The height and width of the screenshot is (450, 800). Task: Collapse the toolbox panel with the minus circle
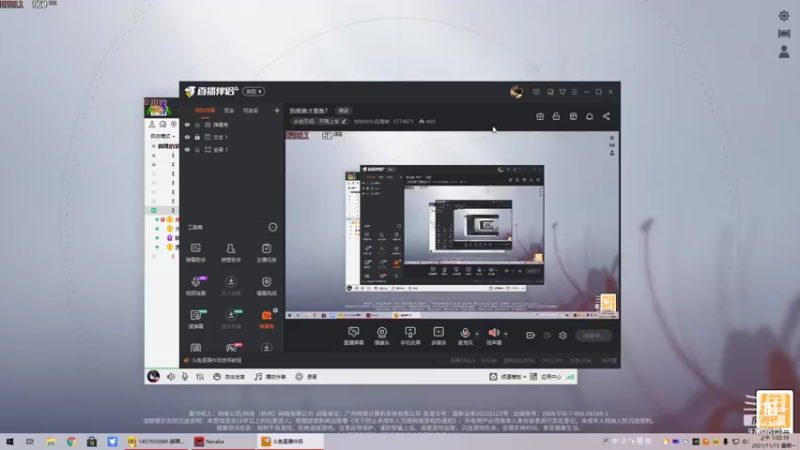point(273,227)
